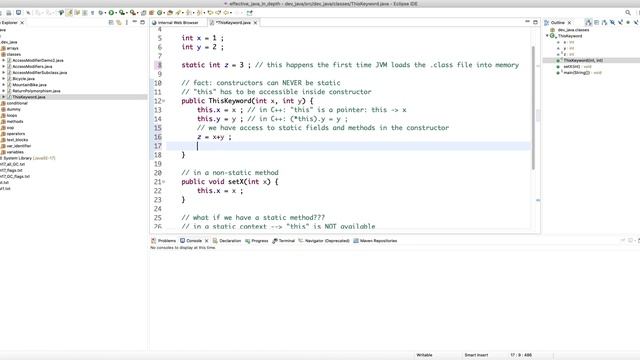Minimize the editor area
Viewport: 640px width, 360px height.
[527, 22]
